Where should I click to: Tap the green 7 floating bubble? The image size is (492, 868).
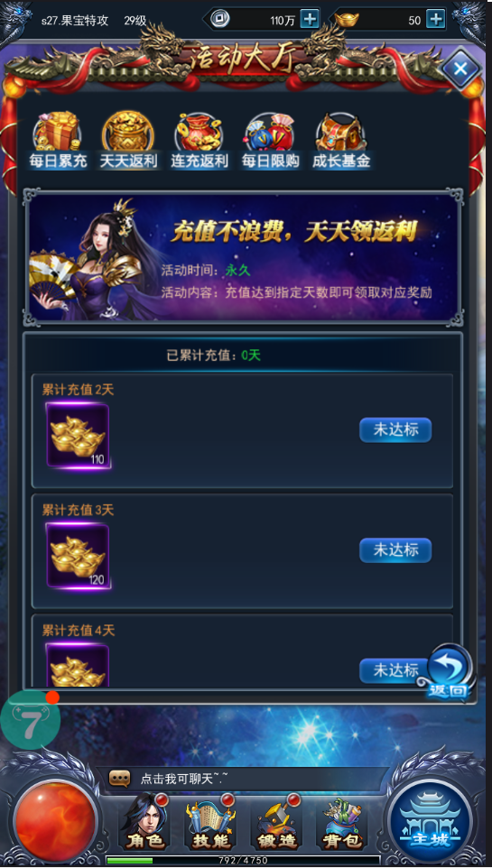coord(30,720)
